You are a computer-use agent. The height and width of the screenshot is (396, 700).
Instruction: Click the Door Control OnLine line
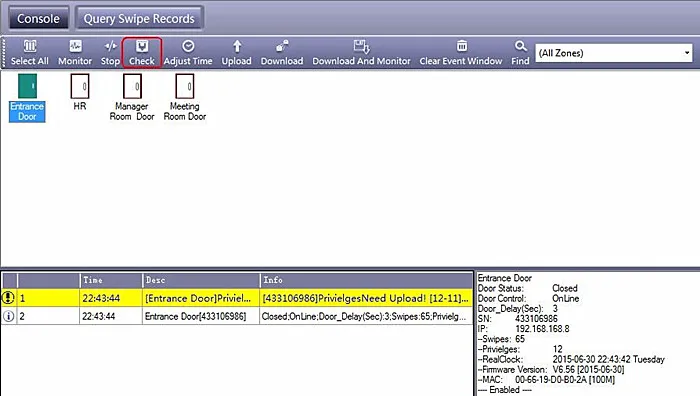tap(529, 299)
